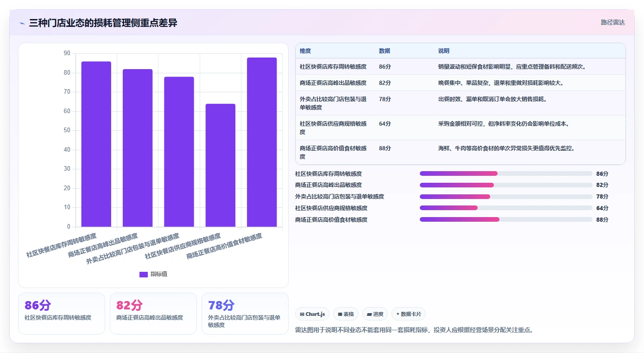Select the 社区快餐店库存周转敏感度 bar in the chart
644x353 pixels.
pos(96,144)
